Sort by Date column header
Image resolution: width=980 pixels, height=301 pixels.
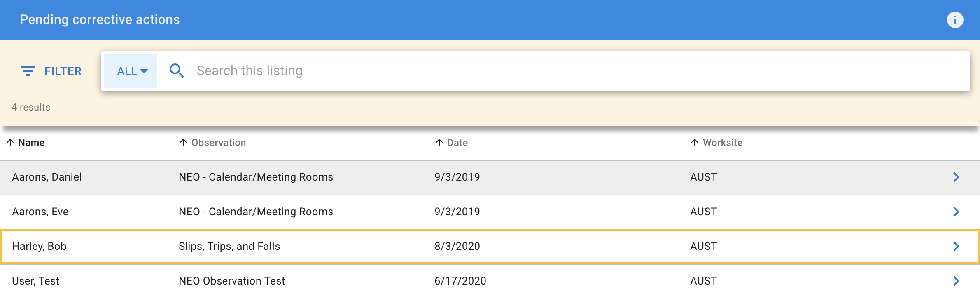[x=457, y=143]
